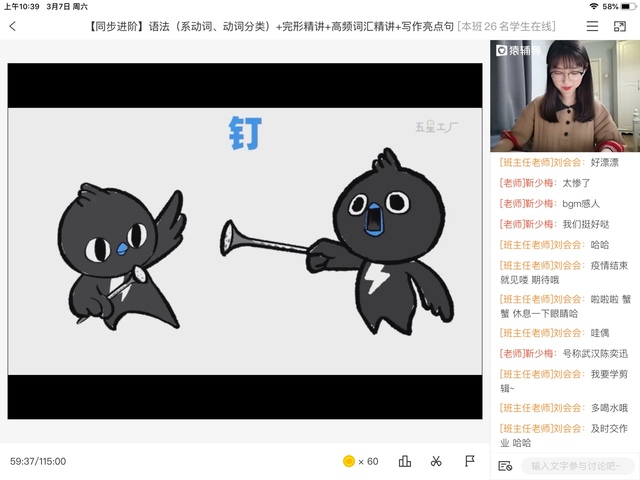
Task: Tap the lesson title text
Action: (270, 27)
